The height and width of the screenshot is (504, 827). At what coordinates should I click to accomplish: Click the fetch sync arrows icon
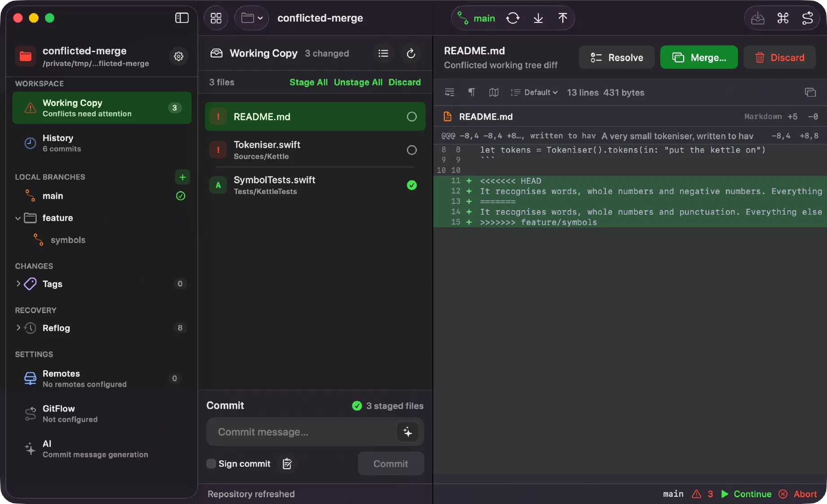click(x=513, y=18)
